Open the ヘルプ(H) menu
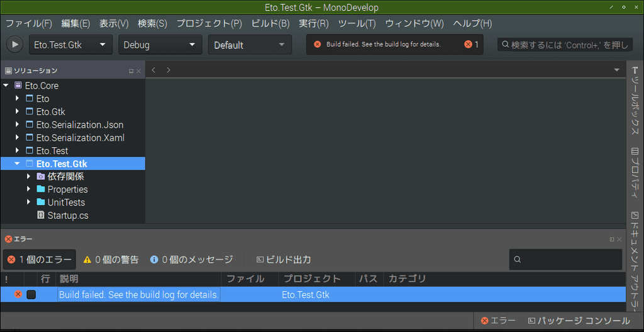Image resolution: width=644 pixels, height=332 pixels. [472, 23]
